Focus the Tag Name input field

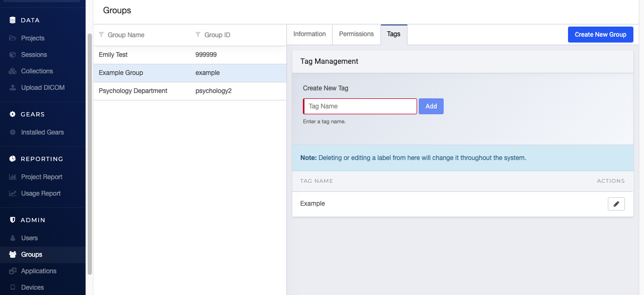(x=360, y=106)
